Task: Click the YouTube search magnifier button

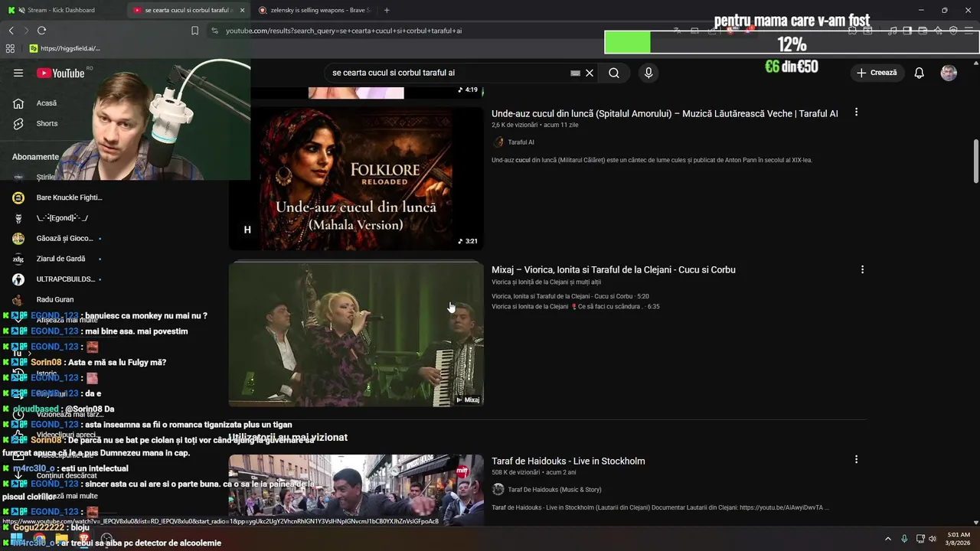Action: (614, 73)
